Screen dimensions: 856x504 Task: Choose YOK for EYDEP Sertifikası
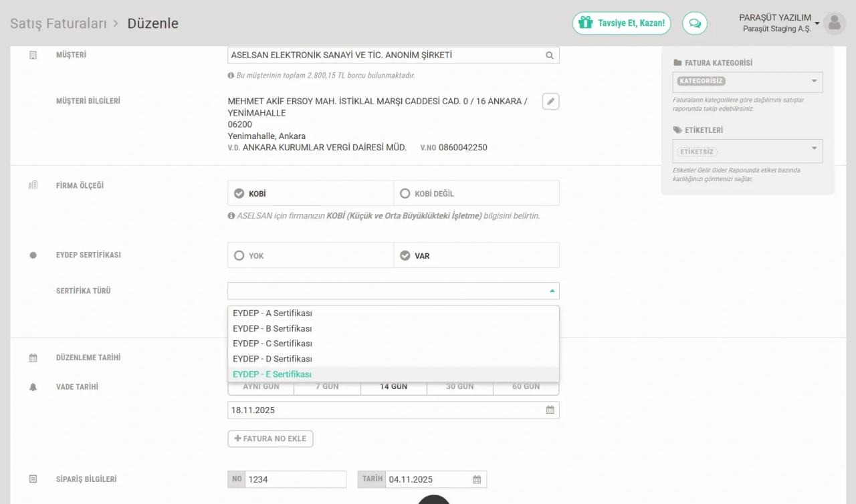tap(239, 256)
